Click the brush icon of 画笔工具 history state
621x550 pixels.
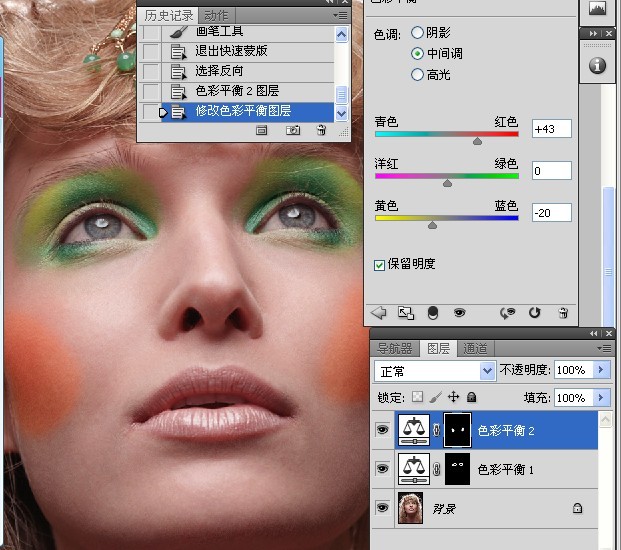(x=179, y=32)
